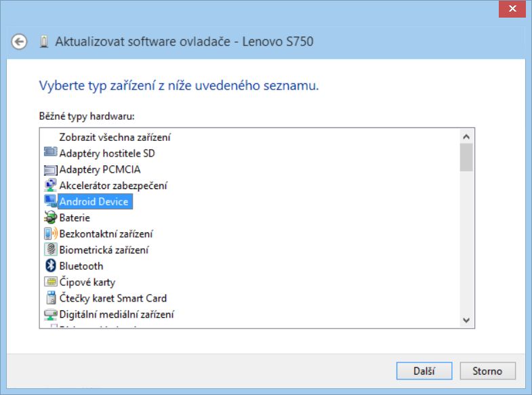Choose 'Baterie' from hardware list
532x395 pixels.
(75, 217)
